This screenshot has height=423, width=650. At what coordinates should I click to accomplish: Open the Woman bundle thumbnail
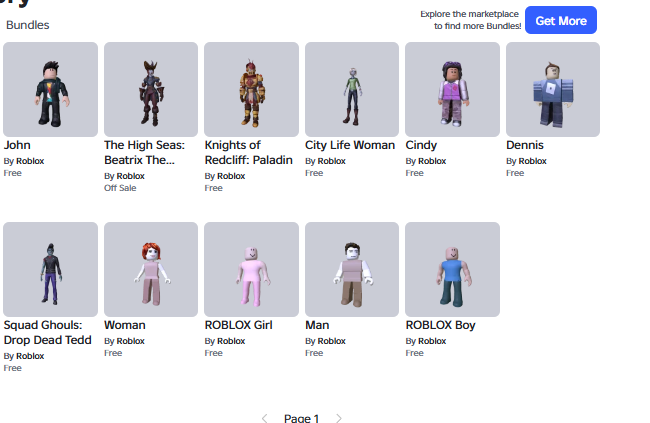151,269
